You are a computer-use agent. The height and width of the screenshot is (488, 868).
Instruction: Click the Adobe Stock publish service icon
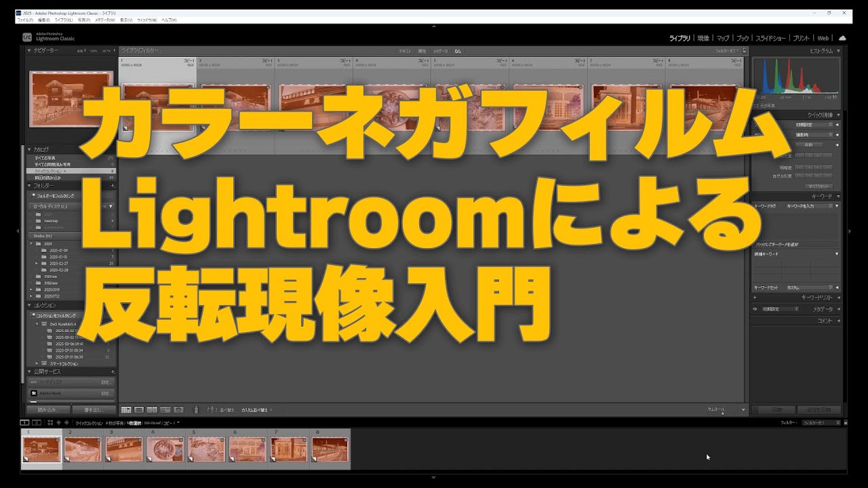pos(33,393)
